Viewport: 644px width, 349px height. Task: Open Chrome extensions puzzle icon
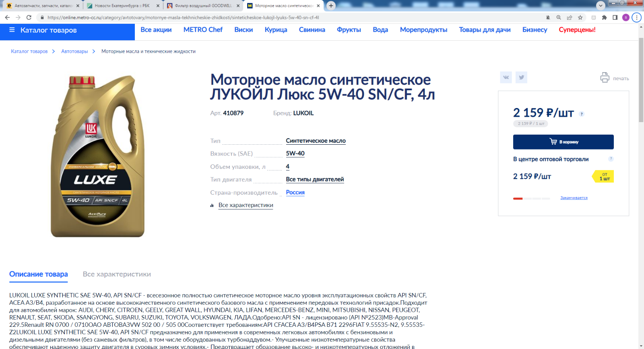[604, 17]
